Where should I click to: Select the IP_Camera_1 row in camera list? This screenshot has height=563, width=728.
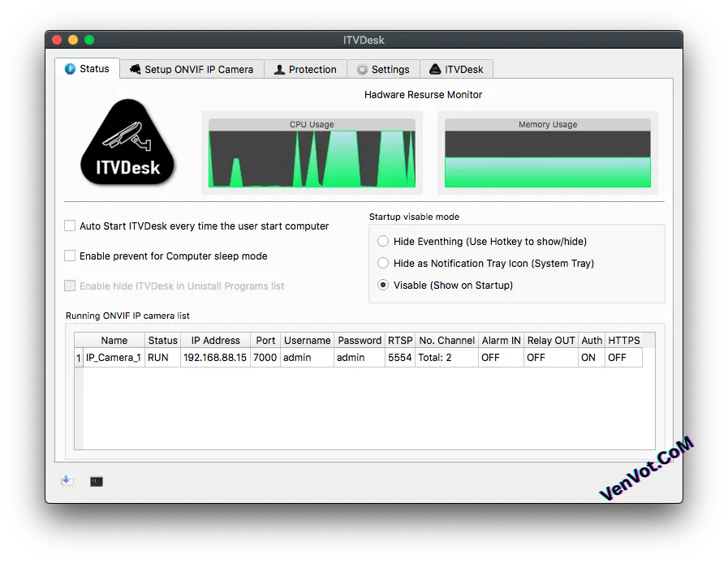click(114, 357)
